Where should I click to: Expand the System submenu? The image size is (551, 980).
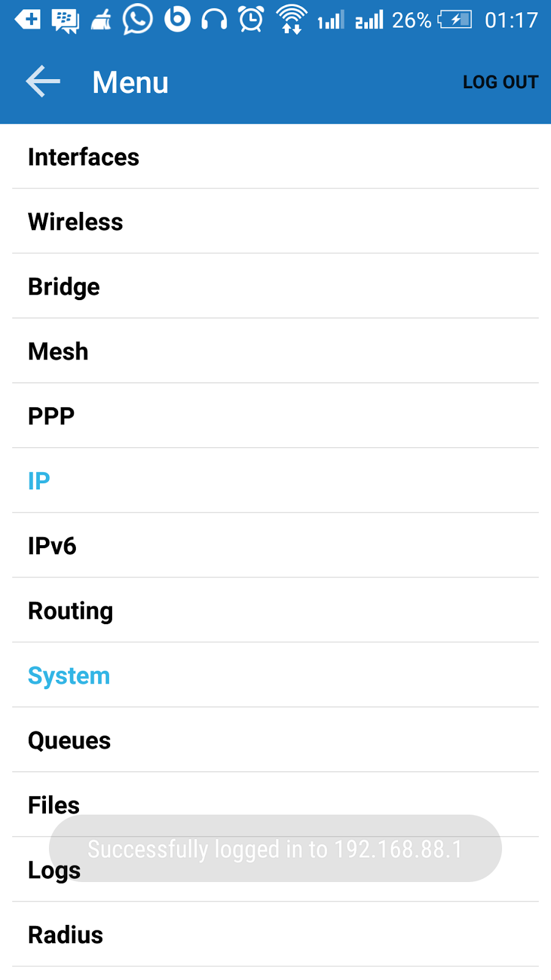point(69,676)
